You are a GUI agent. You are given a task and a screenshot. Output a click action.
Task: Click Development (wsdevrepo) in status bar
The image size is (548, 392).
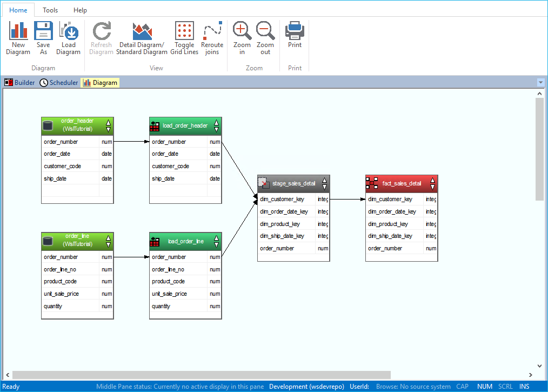(x=306, y=387)
